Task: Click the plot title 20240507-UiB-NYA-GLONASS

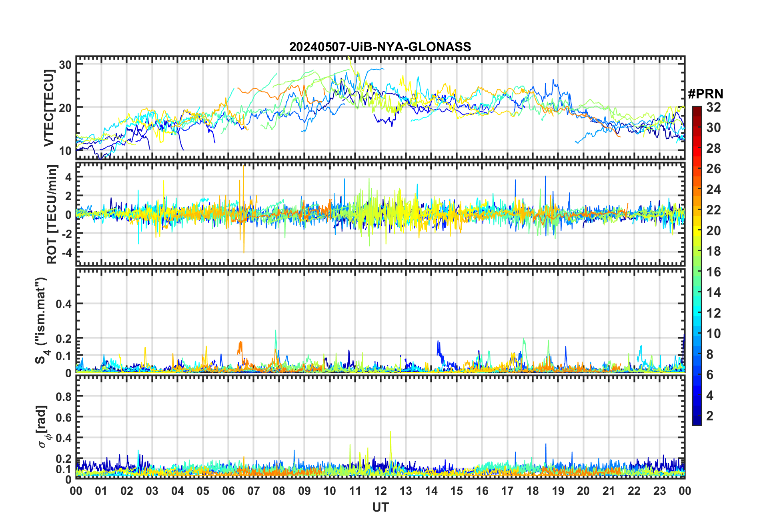Action: pos(380,47)
